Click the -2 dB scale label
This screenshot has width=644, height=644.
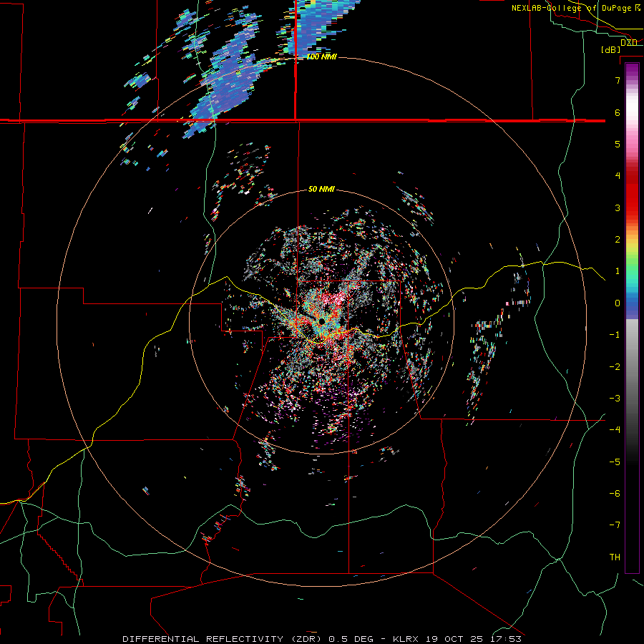pyautogui.click(x=615, y=366)
